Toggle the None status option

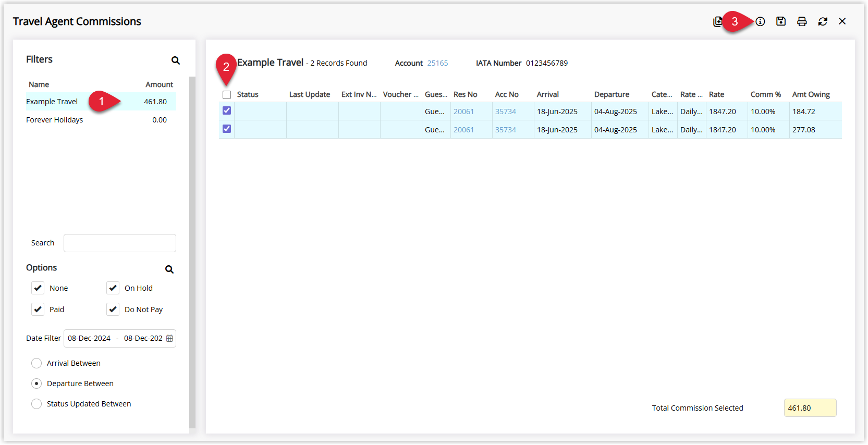(38, 288)
